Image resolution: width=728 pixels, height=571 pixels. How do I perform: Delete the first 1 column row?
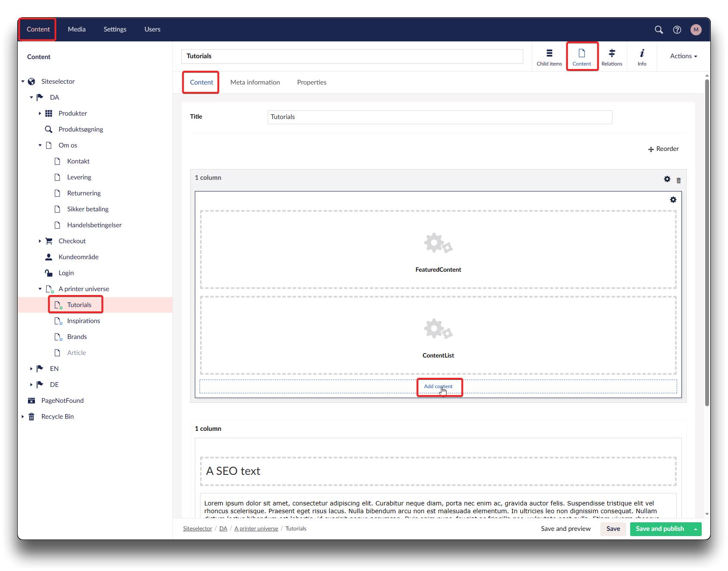tap(678, 180)
